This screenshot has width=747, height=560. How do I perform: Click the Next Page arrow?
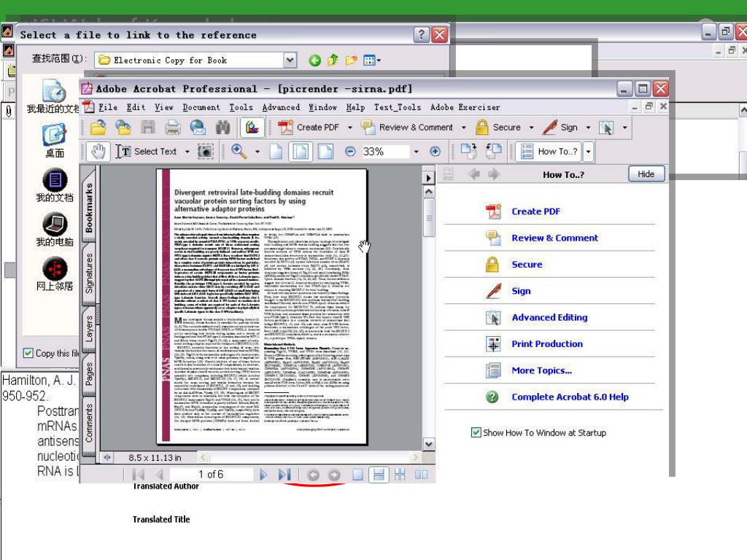coord(263,475)
